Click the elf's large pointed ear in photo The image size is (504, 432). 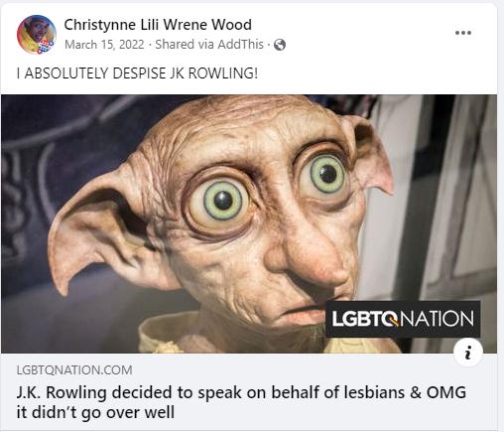[x=99, y=228]
